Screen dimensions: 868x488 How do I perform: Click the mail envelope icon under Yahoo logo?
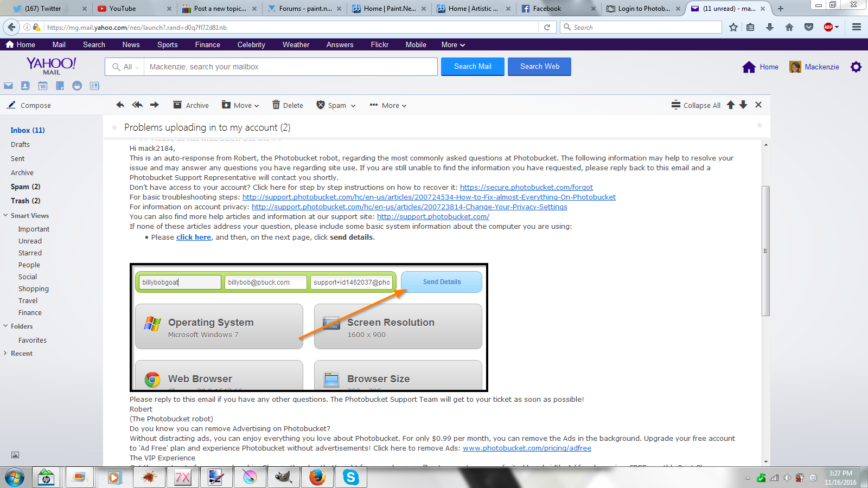click(8, 86)
